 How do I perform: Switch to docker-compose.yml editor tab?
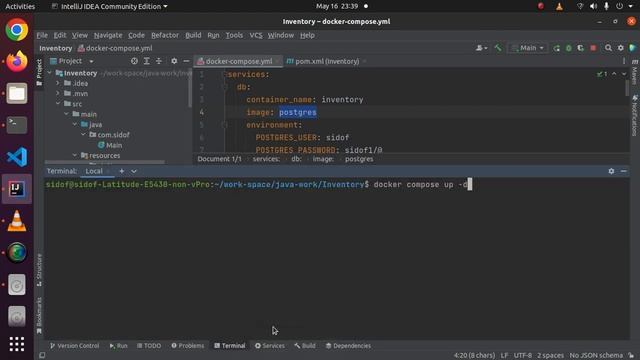(x=239, y=61)
